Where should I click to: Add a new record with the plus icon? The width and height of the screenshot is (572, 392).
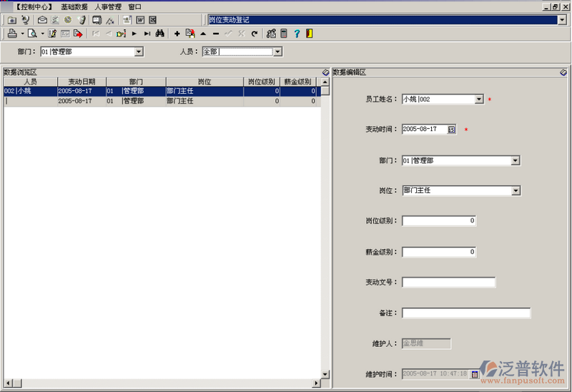(177, 34)
